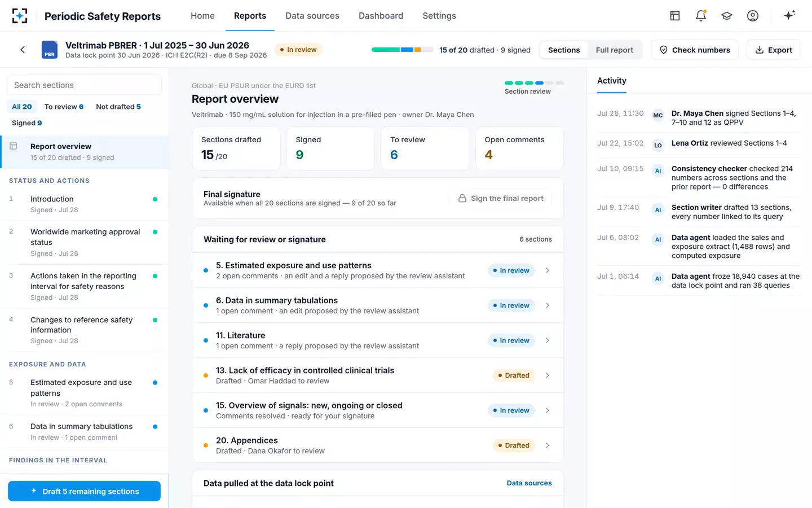Click the Report overview sidebar icon
The width and height of the screenshot is (812, 508).
pos(14,146)
